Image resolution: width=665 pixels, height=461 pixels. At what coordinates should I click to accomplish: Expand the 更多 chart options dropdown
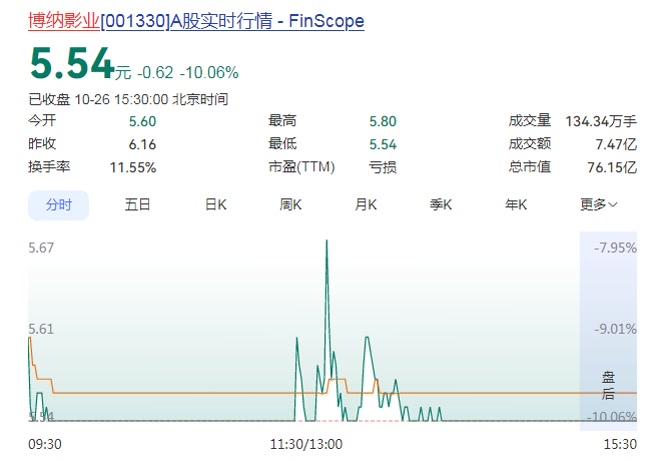598,205
